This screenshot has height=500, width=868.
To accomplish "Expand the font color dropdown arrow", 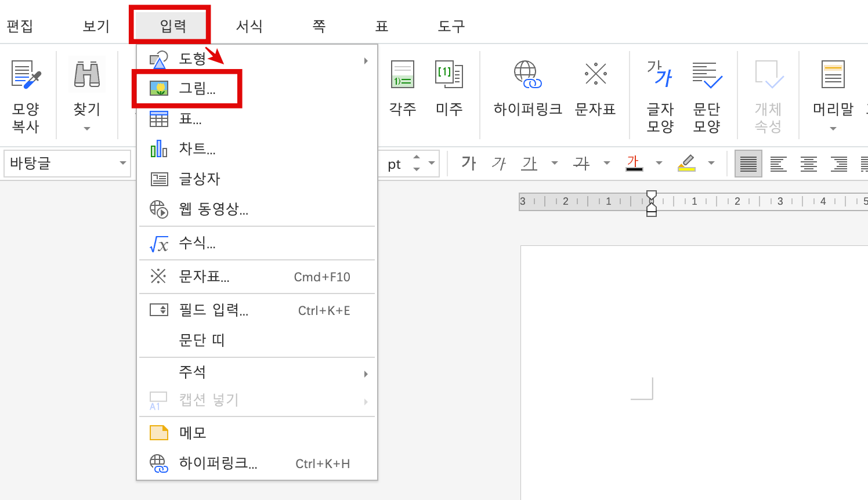I will (659, 164).
